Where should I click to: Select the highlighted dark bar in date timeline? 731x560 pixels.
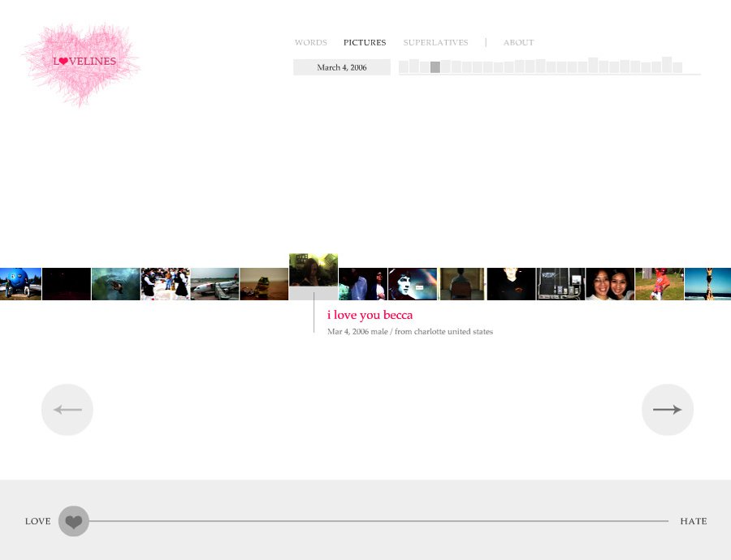435,67
